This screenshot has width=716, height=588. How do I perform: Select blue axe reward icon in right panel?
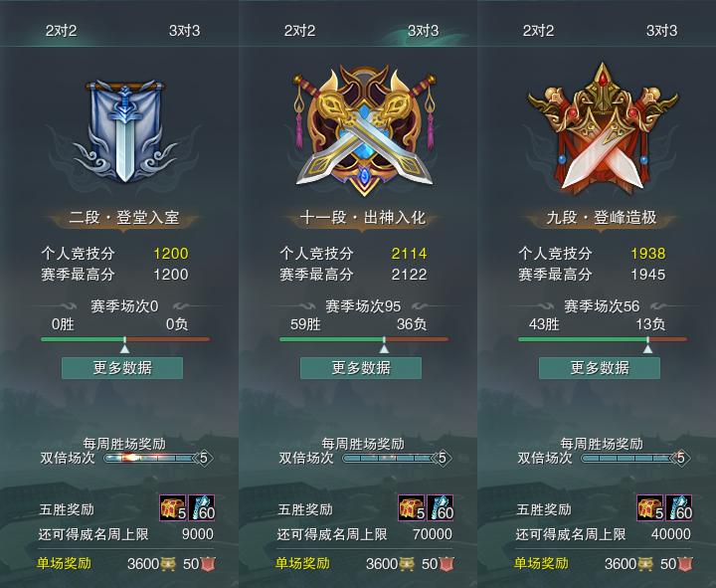click(679, 507)
